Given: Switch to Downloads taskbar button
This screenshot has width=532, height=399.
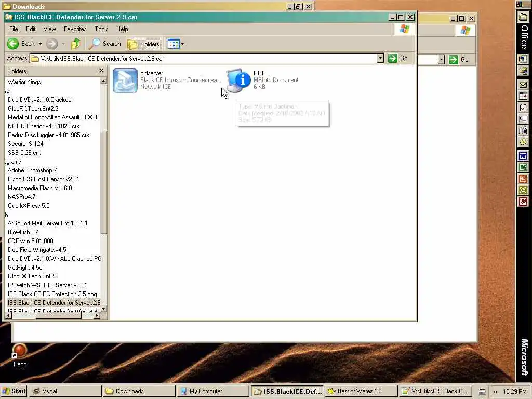Looking at the screenshot, I should pyautogui.click(x=139, y=391).
